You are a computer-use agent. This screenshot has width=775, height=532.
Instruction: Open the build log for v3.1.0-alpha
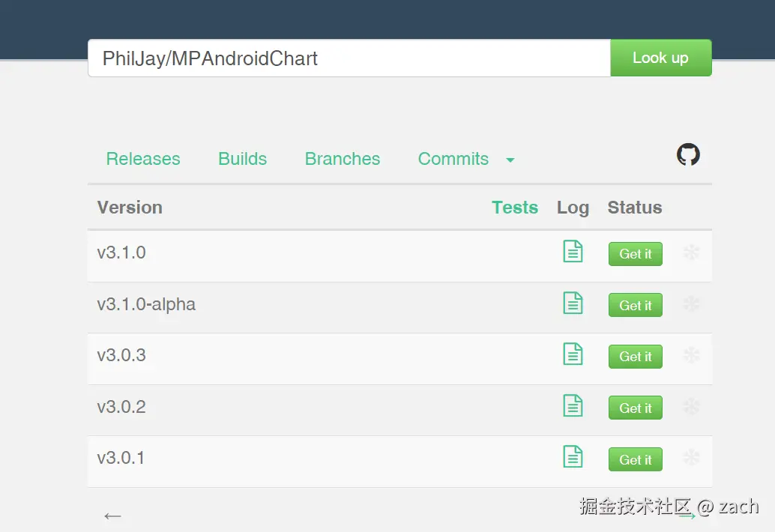point(573,303)
